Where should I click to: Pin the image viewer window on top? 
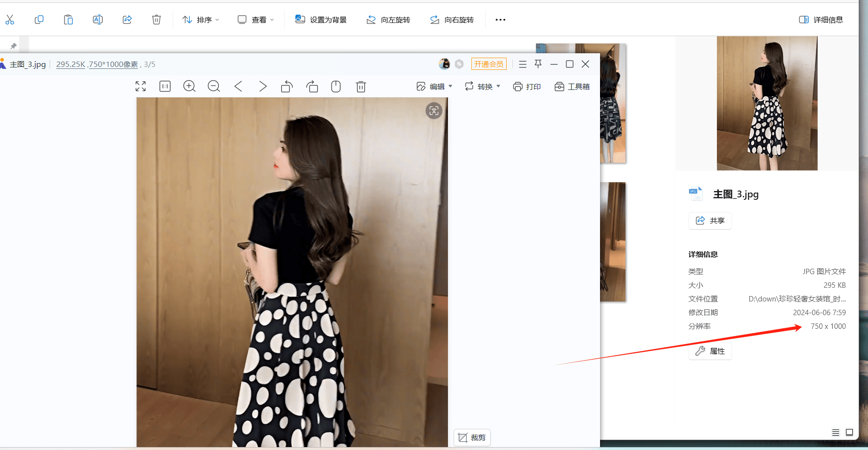(x=538, y=64)
